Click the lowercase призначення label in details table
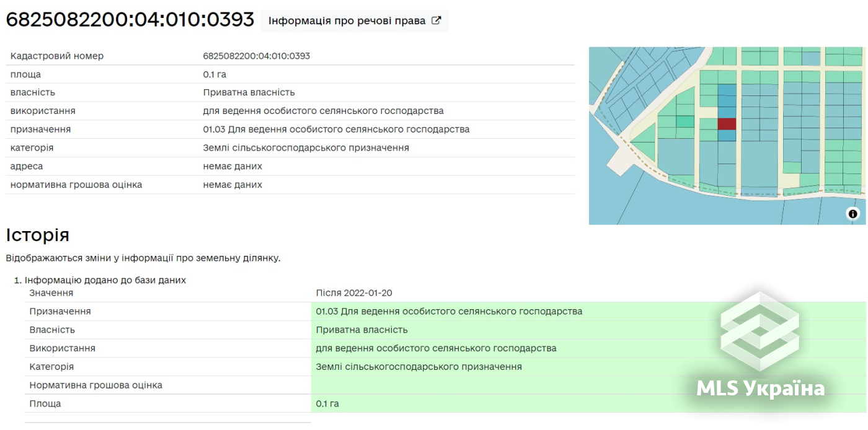This screenshot has height=430, width=868. [40, 129]
